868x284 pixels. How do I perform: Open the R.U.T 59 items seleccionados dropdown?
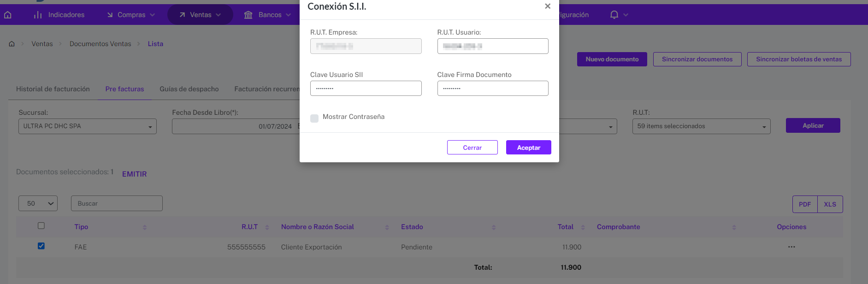point(701,126)
